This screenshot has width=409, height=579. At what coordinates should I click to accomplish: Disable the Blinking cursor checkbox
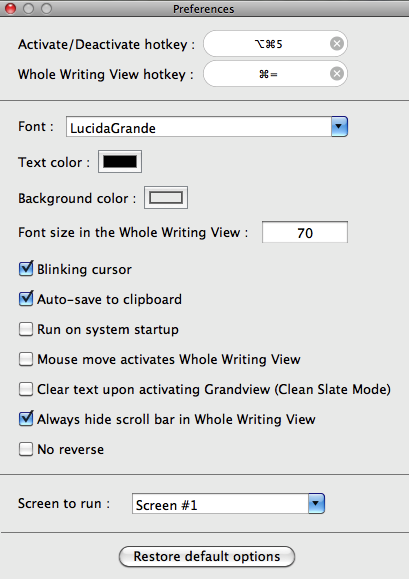pyautogui.click(x=26, y=269)
